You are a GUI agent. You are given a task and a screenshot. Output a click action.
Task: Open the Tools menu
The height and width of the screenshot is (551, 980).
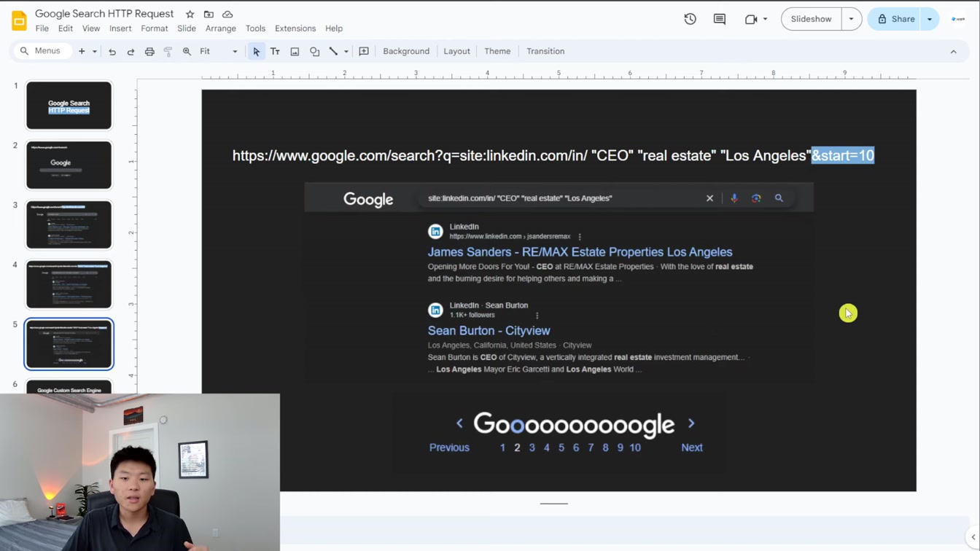pos(255,28)
